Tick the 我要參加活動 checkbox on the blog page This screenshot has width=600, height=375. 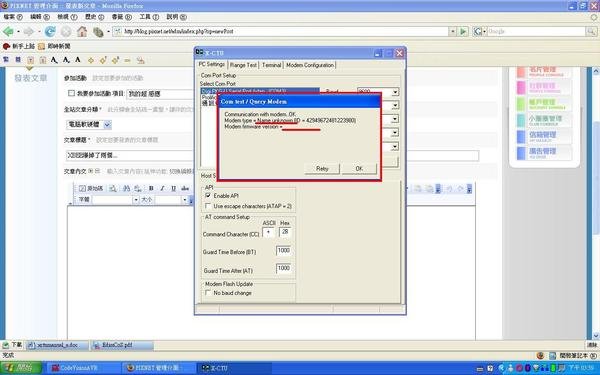(x=71, y=93)
